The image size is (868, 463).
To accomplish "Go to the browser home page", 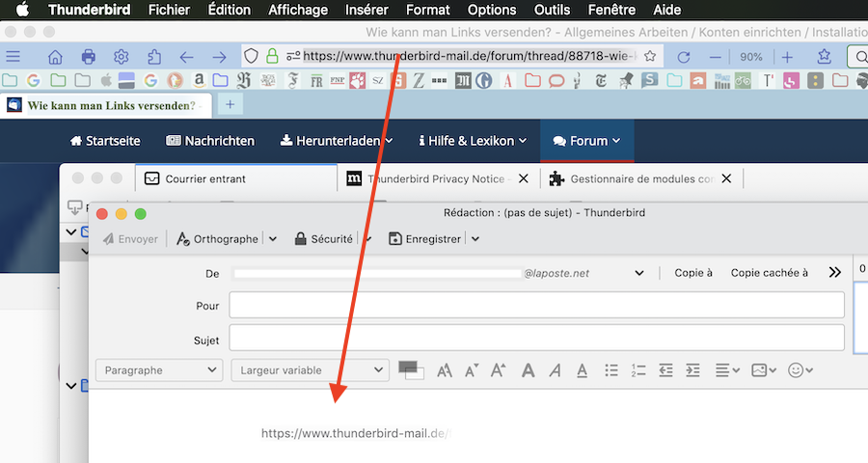I will click(x=55, y=57).
